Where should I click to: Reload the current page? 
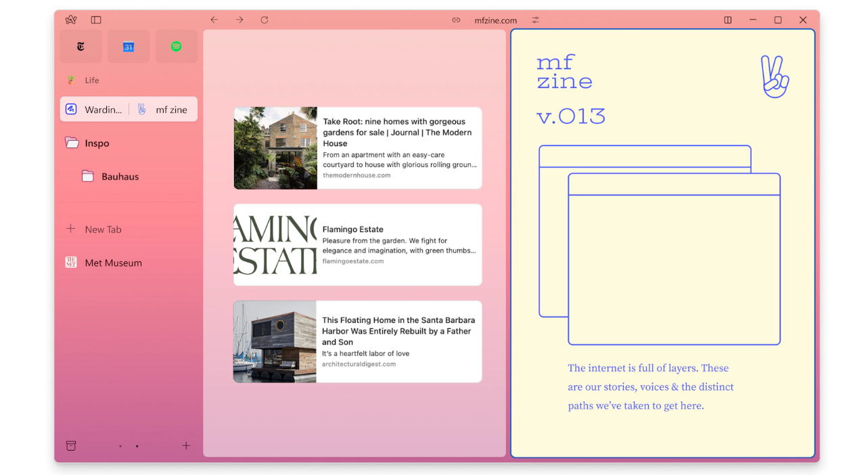tap(265, 20)
